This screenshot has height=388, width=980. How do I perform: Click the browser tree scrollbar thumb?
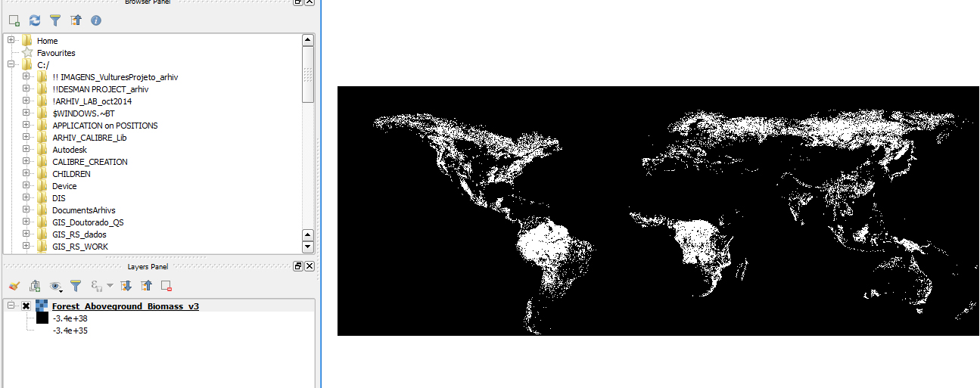click(x=308, y=74)
